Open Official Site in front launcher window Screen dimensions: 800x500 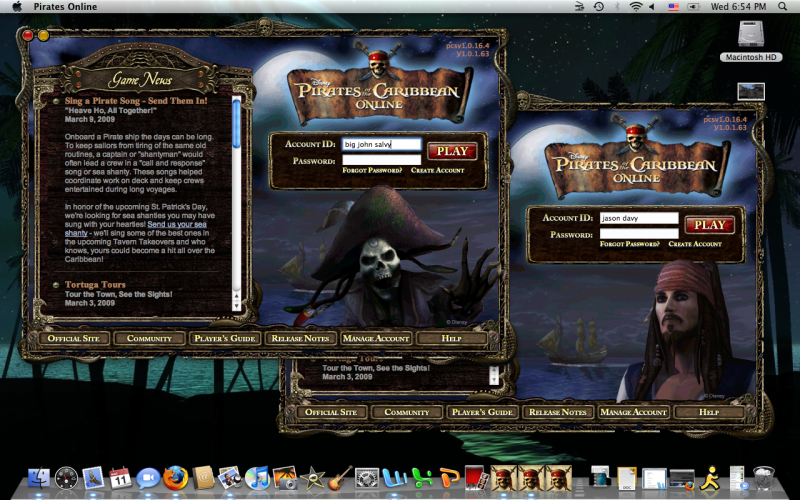click(73, 338)
